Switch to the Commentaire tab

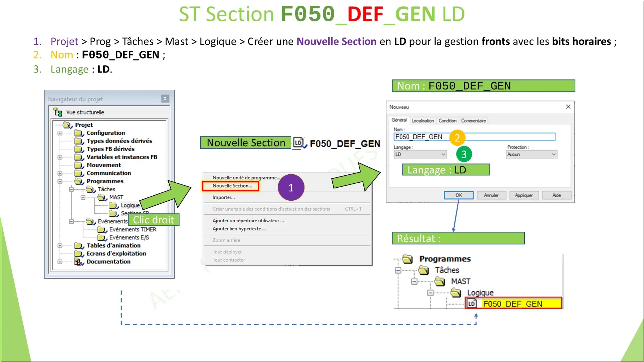(x=474, y=121)
